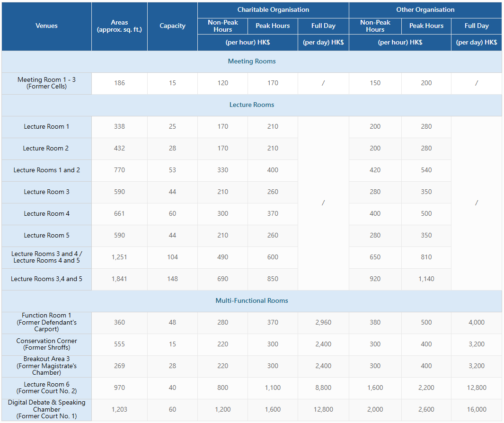Select the Conservation Corner venue cell
Viewport: 504px width, 423px height.
click(x=46, y=344)
